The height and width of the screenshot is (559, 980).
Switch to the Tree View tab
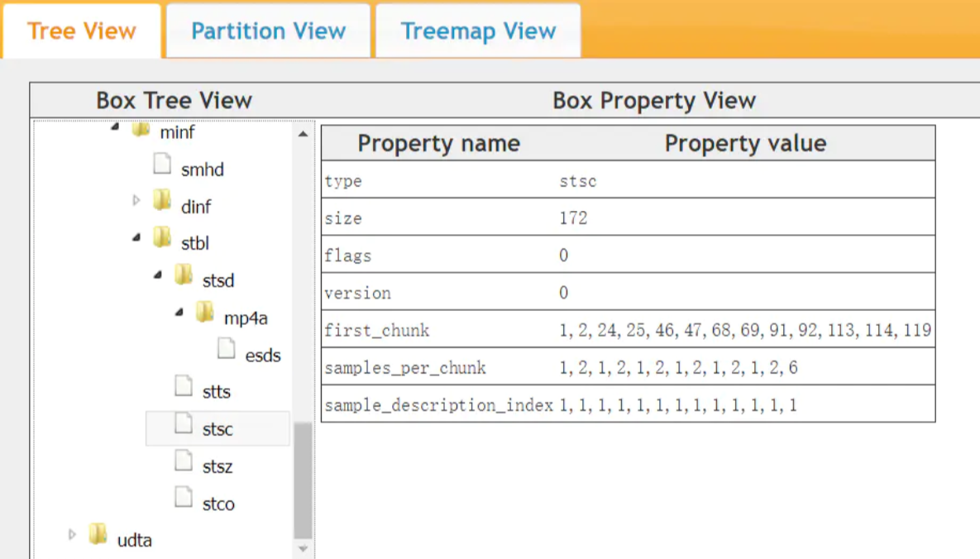click(81, 31)
